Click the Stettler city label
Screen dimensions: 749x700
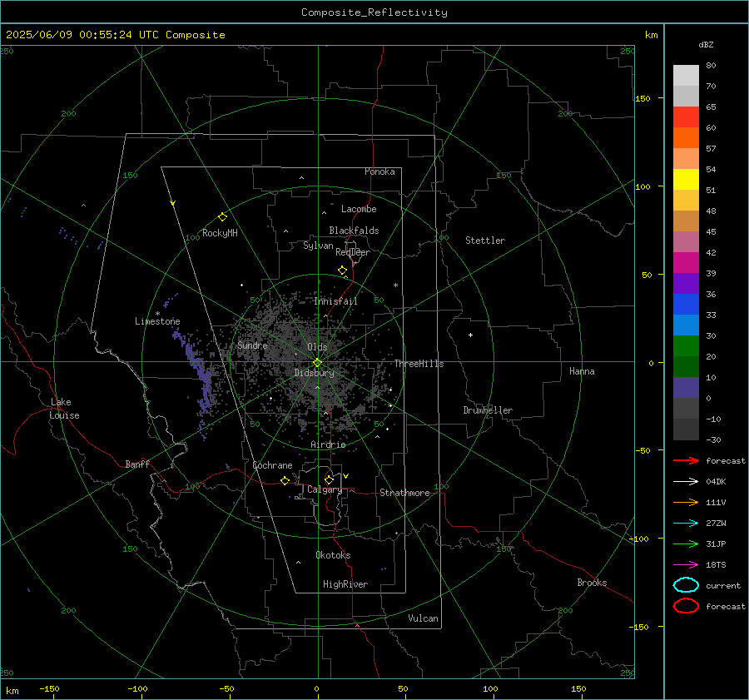coord(485,241)
